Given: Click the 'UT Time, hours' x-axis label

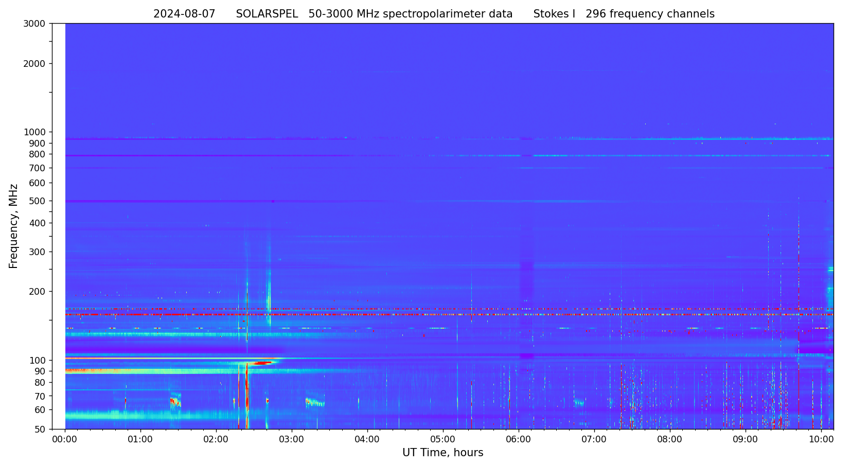Looking at the screenshot, I should pos(442,453).
